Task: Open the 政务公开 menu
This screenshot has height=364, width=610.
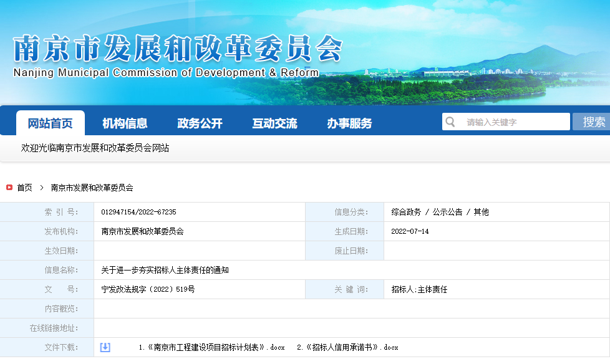Action: point(200,122)
